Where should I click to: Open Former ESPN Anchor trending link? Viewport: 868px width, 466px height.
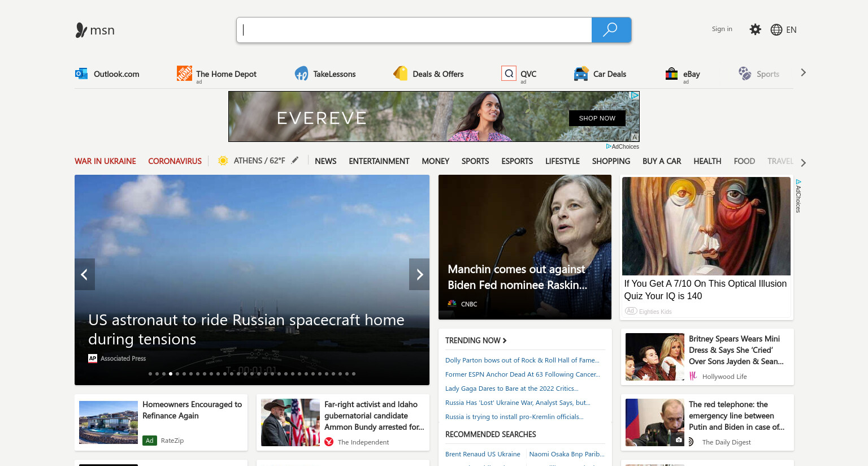pos(523,374)
